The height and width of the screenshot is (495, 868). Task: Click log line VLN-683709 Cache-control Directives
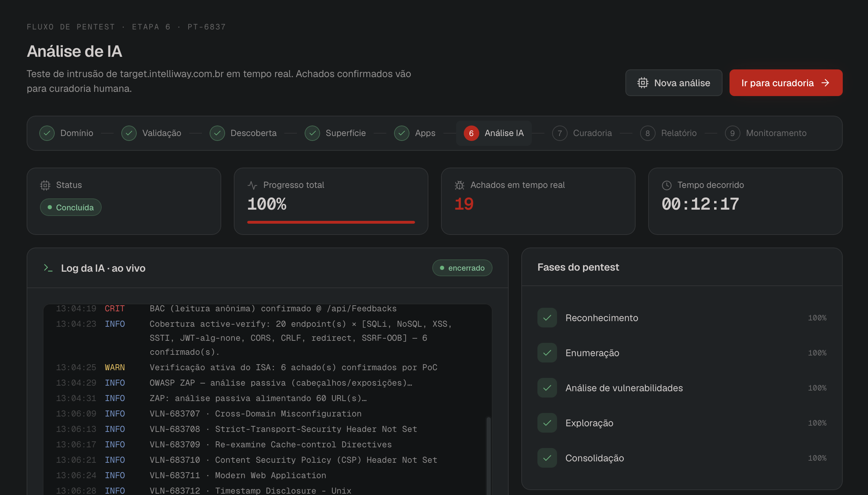click(x=267, y=445)
